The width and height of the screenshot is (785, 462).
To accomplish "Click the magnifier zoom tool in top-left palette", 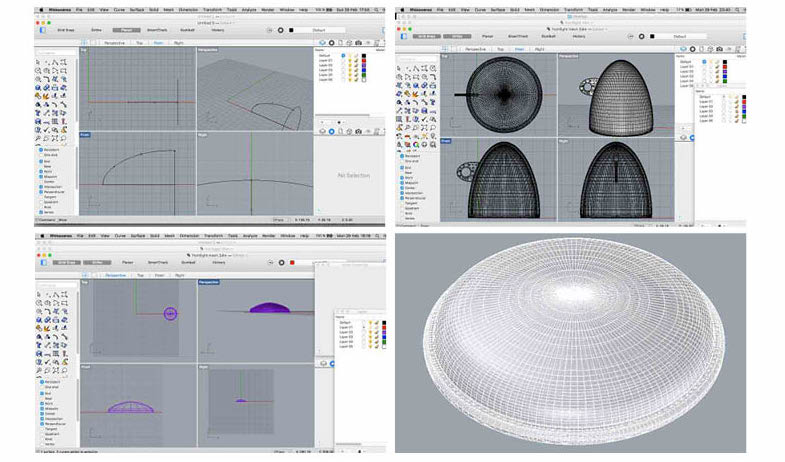I will click(x=38, y=71).
